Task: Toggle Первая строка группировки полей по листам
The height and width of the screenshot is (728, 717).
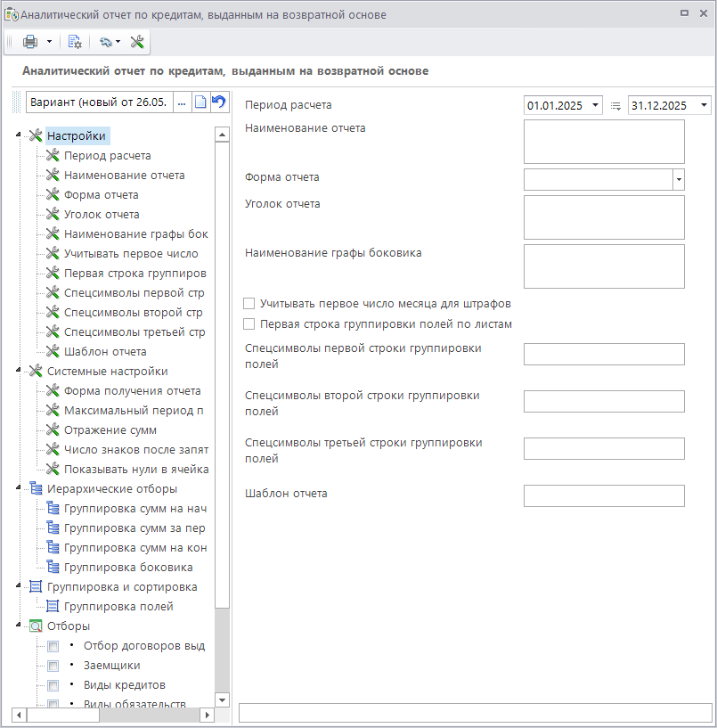Action: click(x=250, y=324)
